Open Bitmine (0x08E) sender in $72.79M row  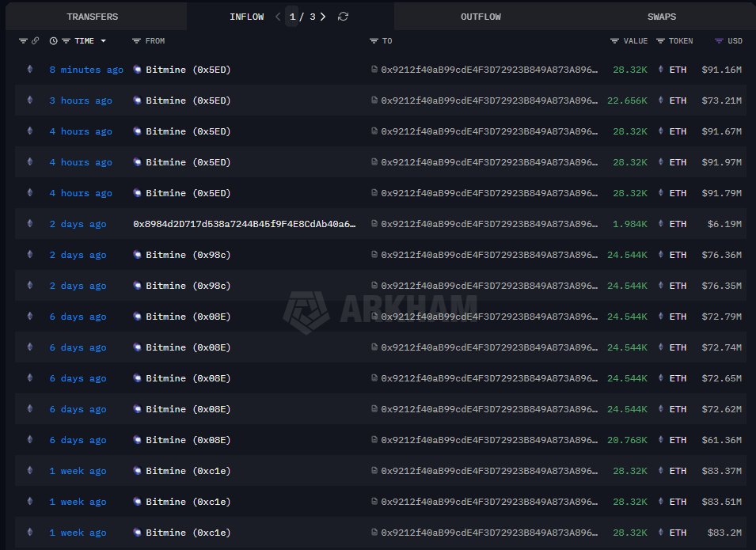point(188,317)
